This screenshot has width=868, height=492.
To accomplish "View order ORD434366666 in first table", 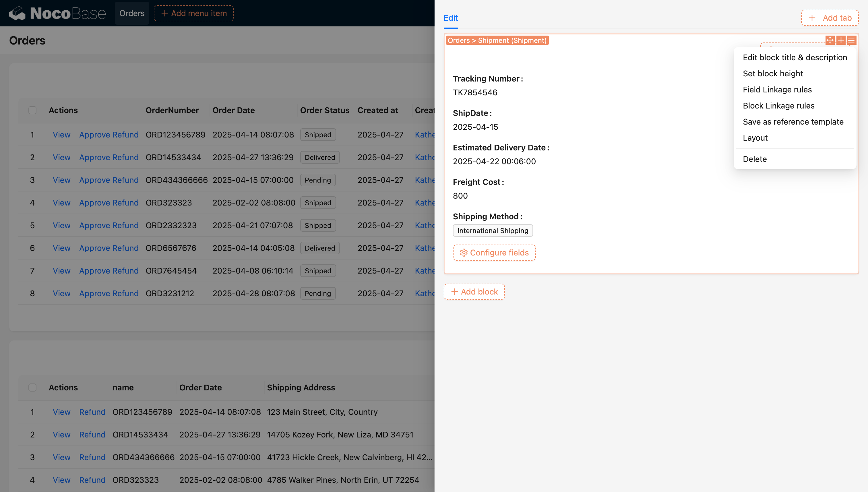I will (x=61, y=180).
